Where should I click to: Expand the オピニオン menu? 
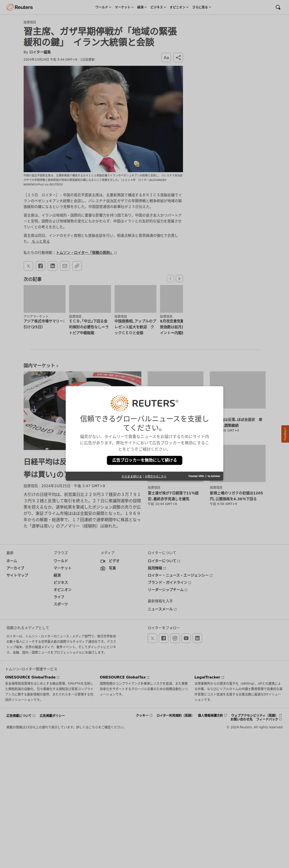point(179,7)
